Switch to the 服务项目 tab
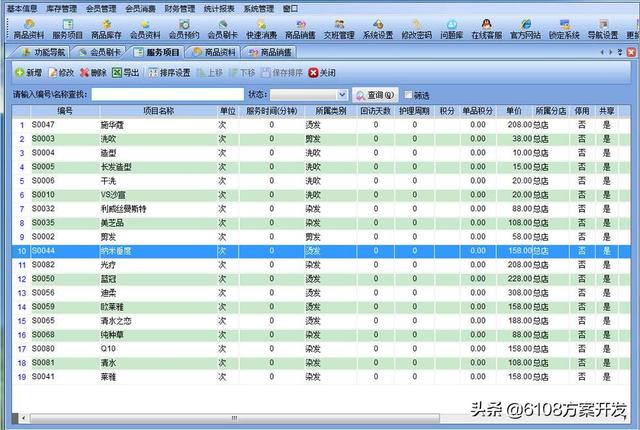Screen dimensions: 640x430 [157, 52]
